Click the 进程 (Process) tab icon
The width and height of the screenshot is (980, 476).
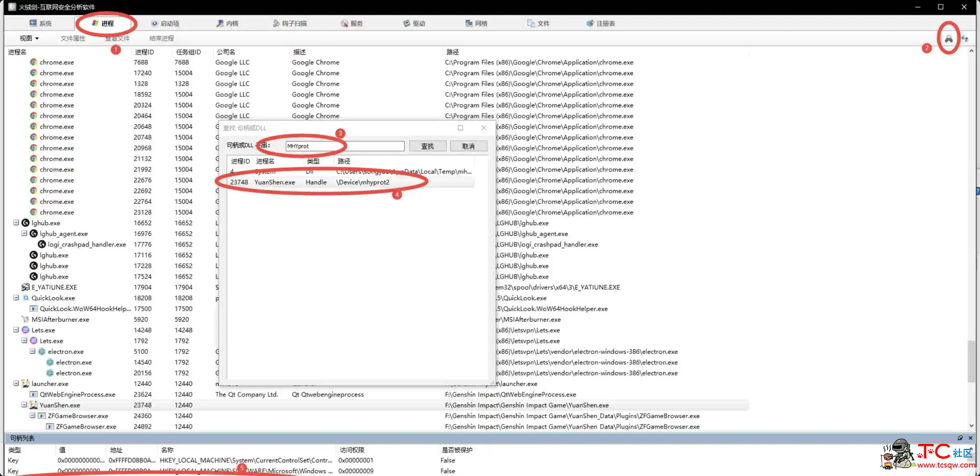pyautogui.click(x=107, y=23)
